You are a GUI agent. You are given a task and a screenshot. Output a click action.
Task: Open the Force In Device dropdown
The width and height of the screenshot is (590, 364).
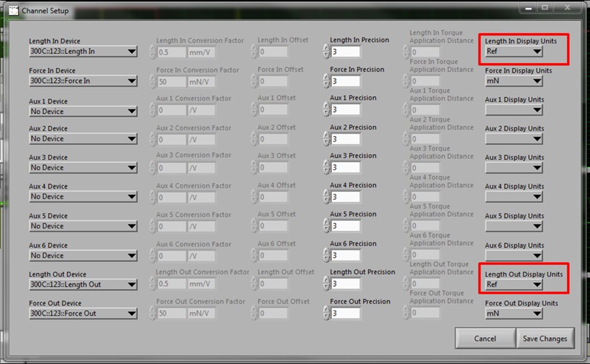pos(83,81)
